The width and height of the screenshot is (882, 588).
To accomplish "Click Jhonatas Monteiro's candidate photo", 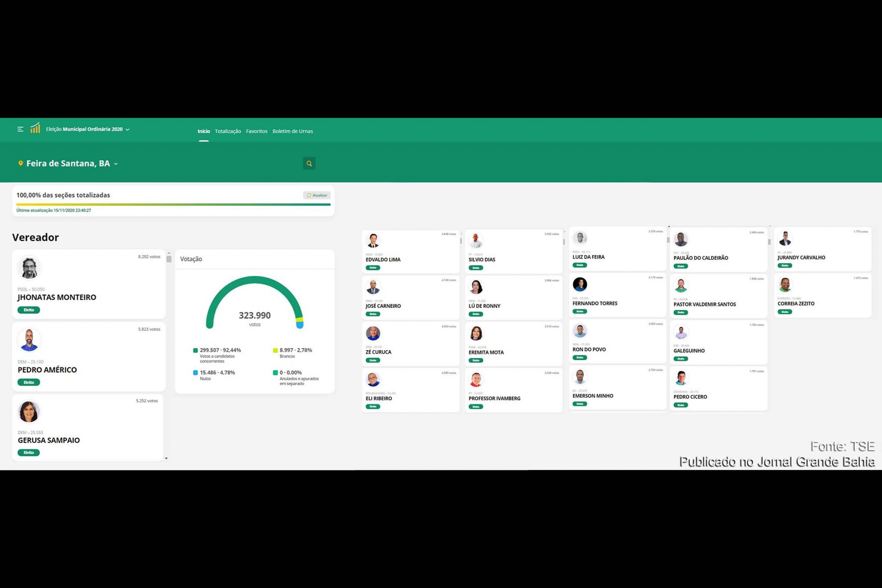I will (x=29, y=268).
